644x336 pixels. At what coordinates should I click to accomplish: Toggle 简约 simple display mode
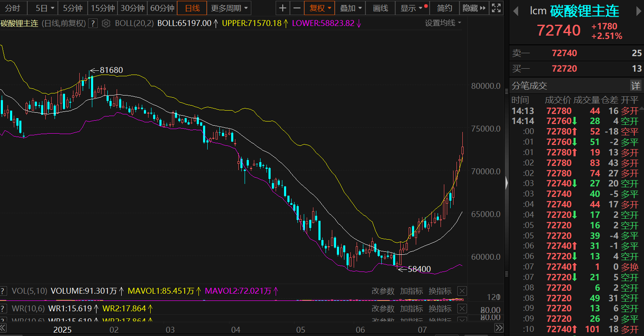444,8
